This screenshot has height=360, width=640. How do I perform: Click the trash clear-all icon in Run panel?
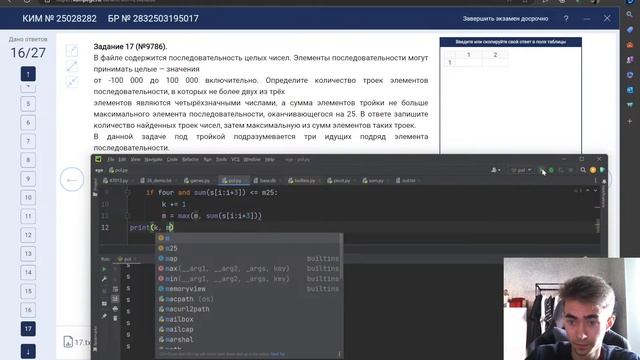tap(115, 318)
